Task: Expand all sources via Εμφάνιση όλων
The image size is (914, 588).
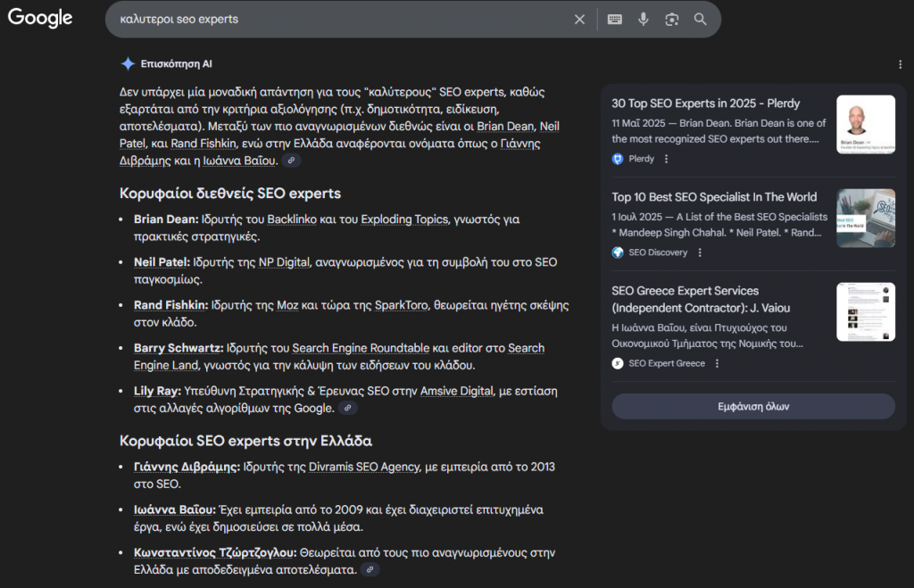Action: 752,406
